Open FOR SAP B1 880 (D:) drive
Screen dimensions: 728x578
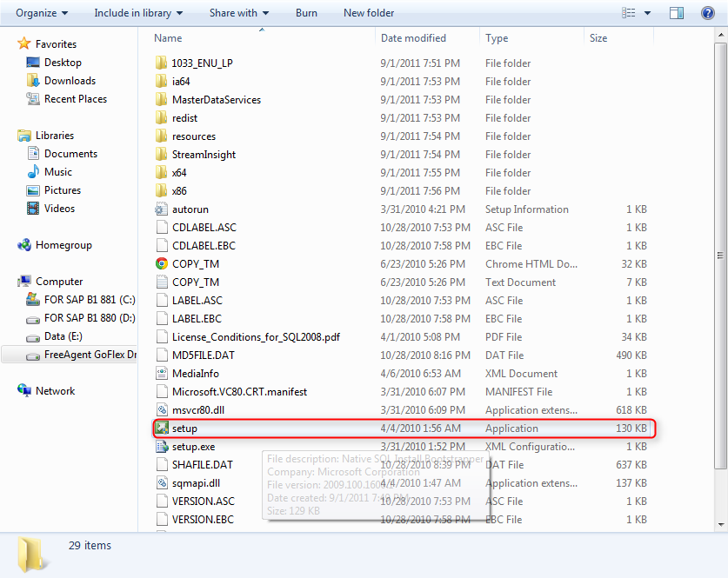tap(90, 318)
